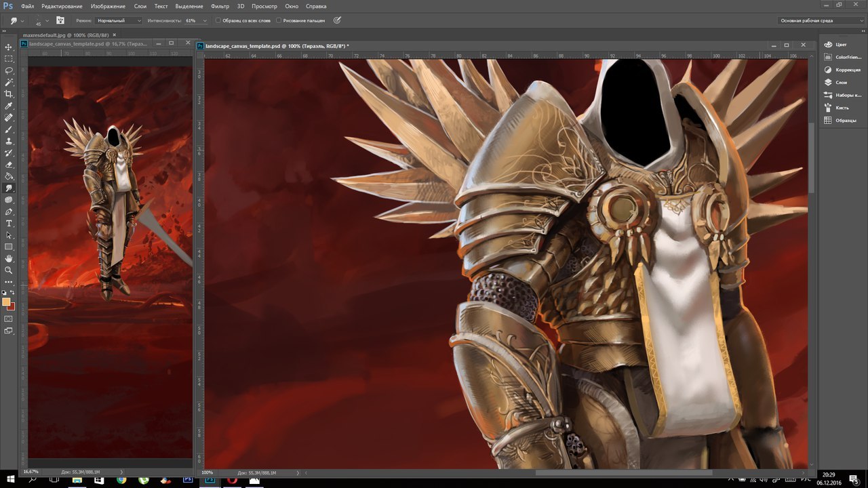Open the Наборы к... panel
Image resolution: width=868 pixels, height=488 pixels.
point(842,95)
